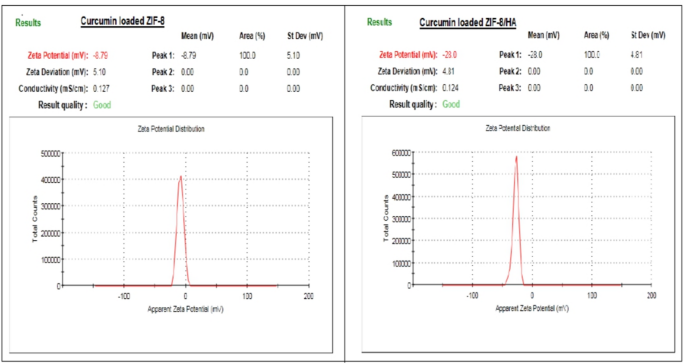
Task: Click 'Conductivity (mS/cm):' label in left panel
Action: (54, 88)
